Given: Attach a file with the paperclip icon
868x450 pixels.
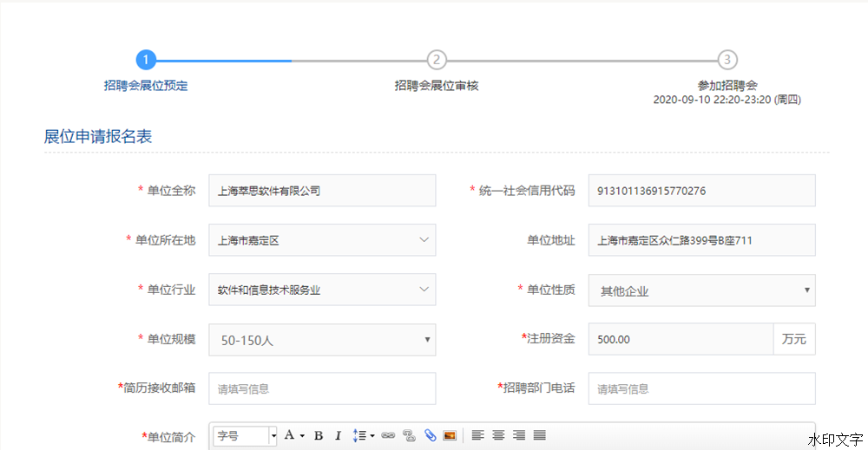Looking at the screenshot, I should [430, 435].
